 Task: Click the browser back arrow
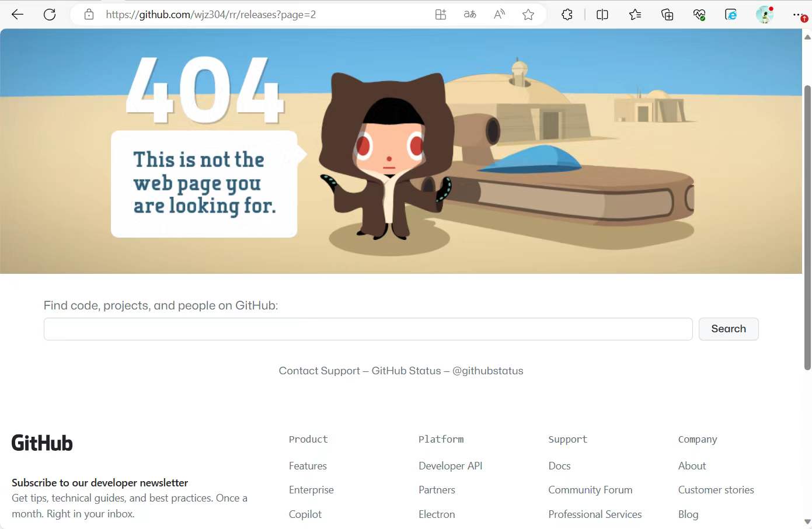tap(18, 15)
